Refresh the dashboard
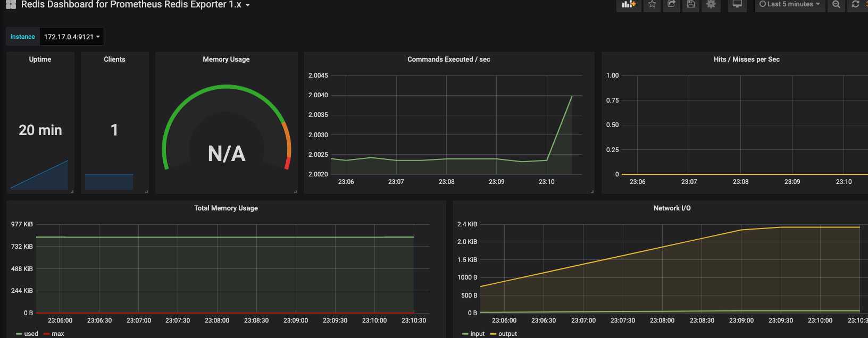Image resolution: width=868 pixels, height=338 pixels. point(855,5)
